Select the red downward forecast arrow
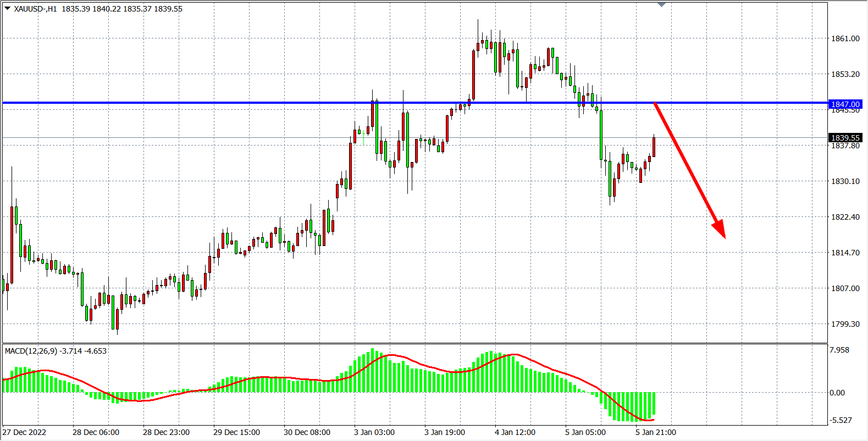 coord(690,170)
